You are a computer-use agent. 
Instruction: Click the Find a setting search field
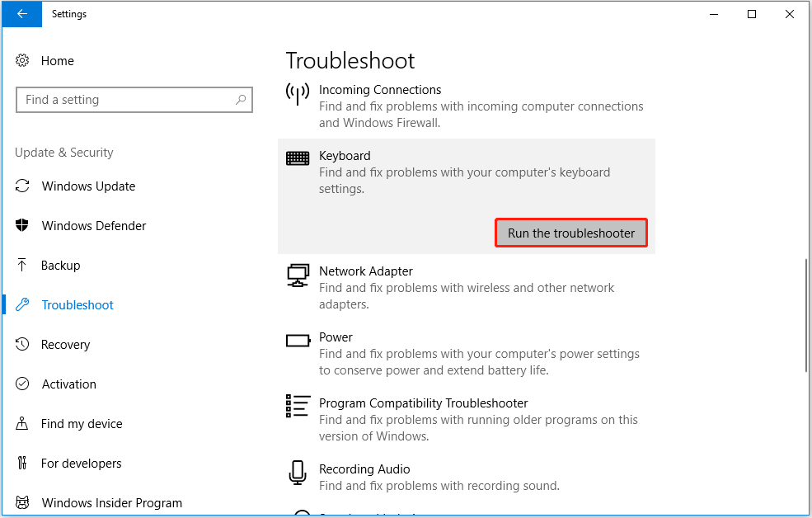pyautogui.click(x=134, y=99)
